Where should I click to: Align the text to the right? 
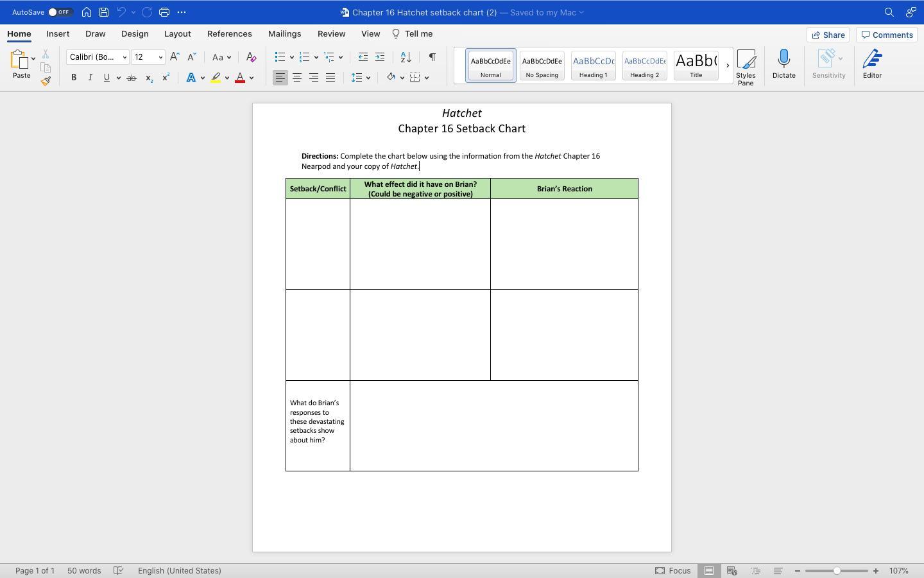click(x=314, y=78)
